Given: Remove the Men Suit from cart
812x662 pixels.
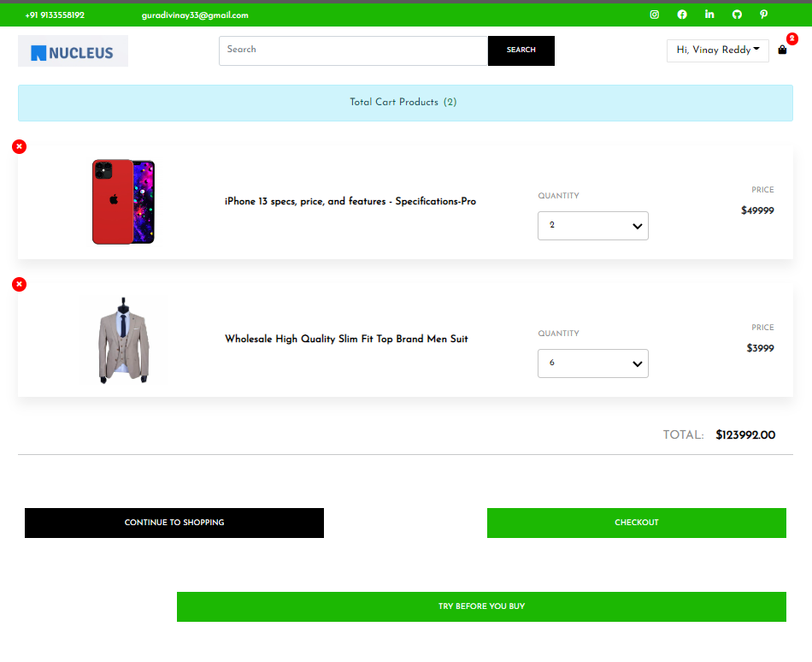Looking at the screenshot, I should coord(19,284).
